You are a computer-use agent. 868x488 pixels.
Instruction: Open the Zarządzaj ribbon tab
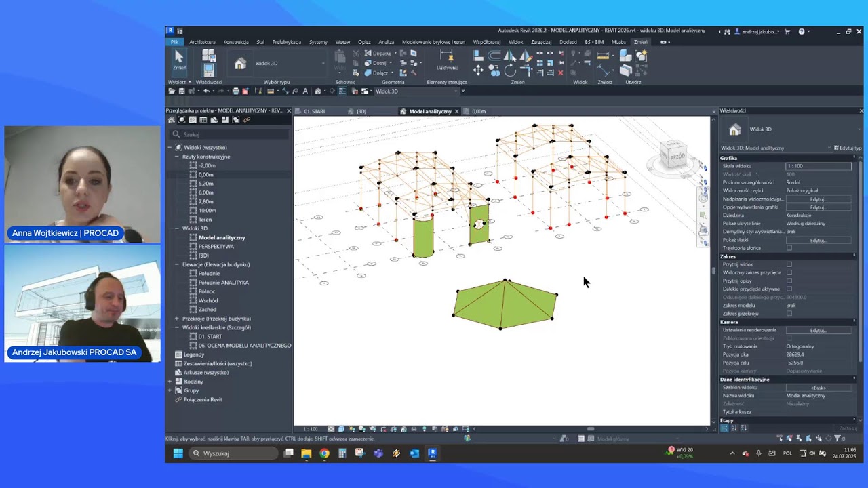(541, 42)
